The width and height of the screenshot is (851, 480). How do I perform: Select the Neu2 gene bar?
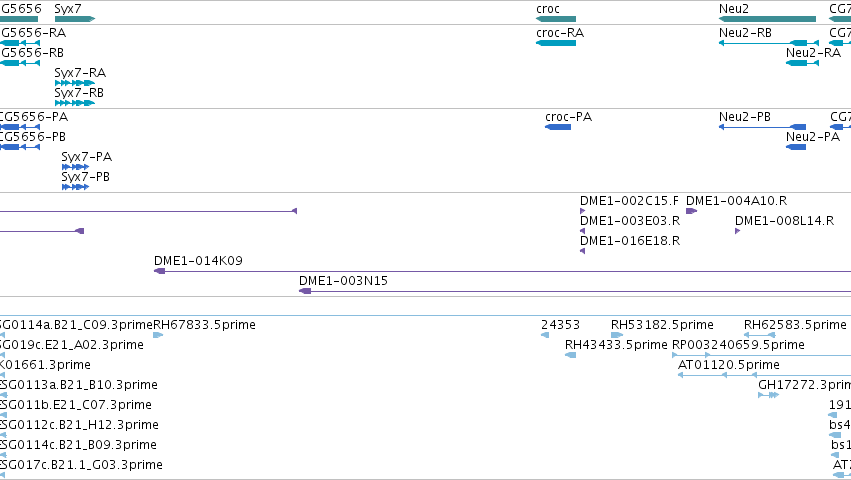tap(767, 19)
